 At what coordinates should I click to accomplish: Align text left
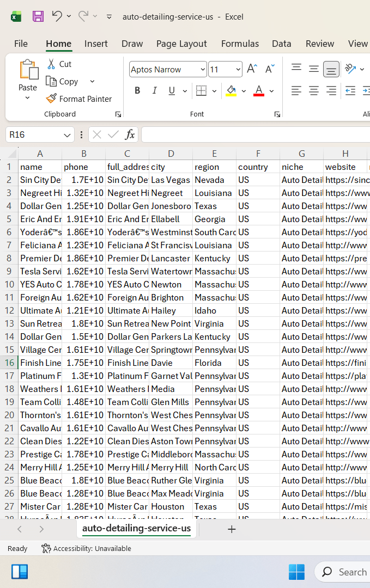coord(296,90)
